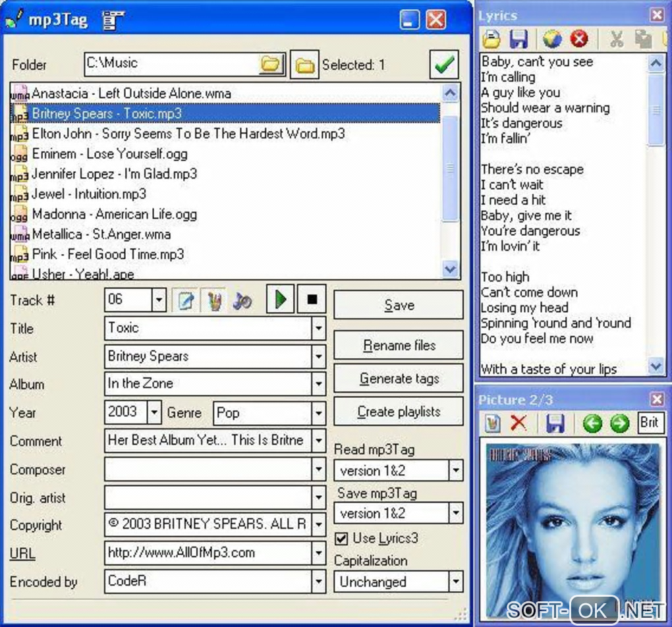Image resolution: width=672 pixels, height=627 pixels.
Task: Select Anastacia - Left Outside Alone.wma
Action: 225,94
